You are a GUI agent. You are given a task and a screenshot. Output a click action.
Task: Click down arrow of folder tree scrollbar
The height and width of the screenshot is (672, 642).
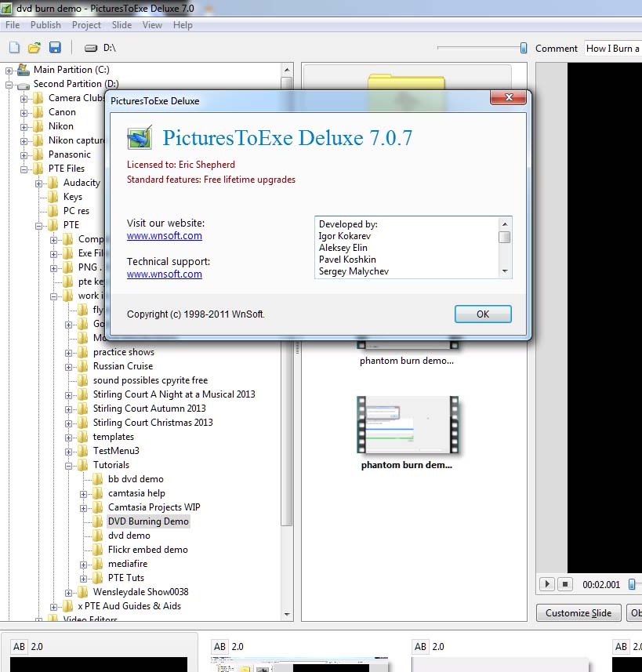pos(287,615)
